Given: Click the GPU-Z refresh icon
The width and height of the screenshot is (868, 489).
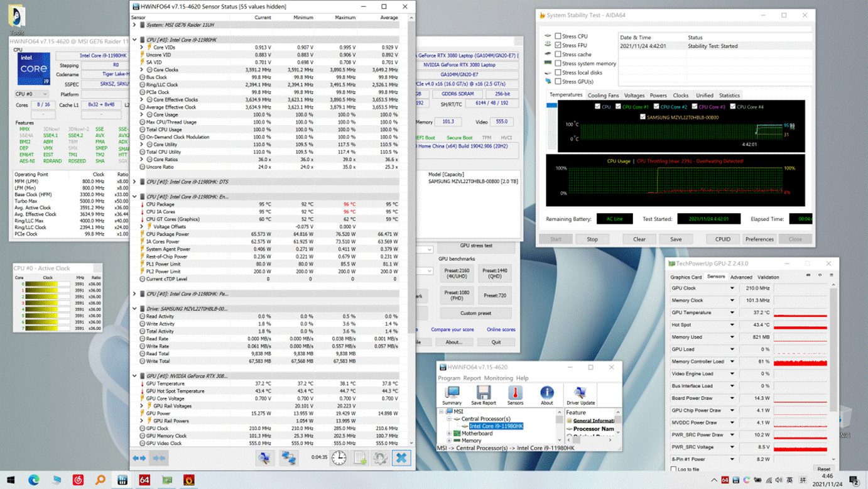Looking at the screenshot, I should coord(820,275).
